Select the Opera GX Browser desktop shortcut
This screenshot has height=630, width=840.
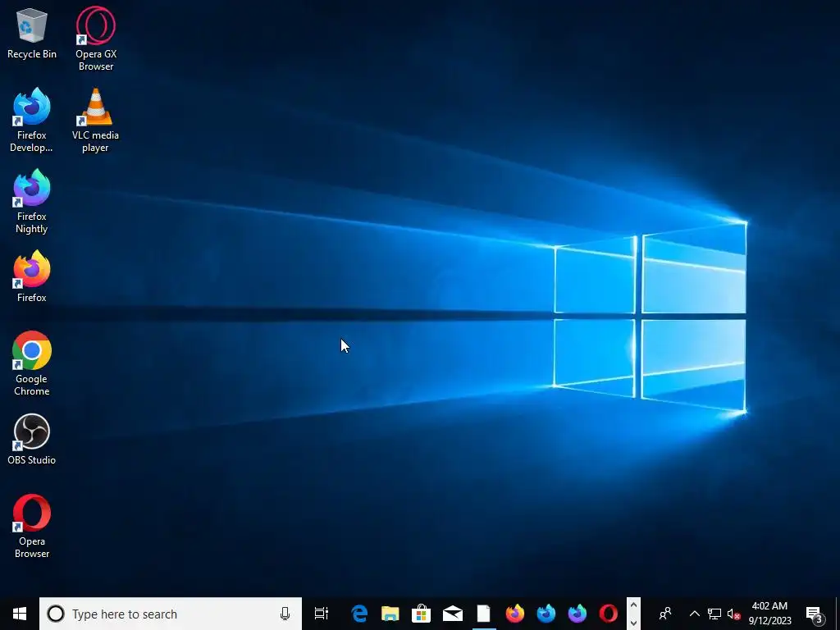(96, 39)
